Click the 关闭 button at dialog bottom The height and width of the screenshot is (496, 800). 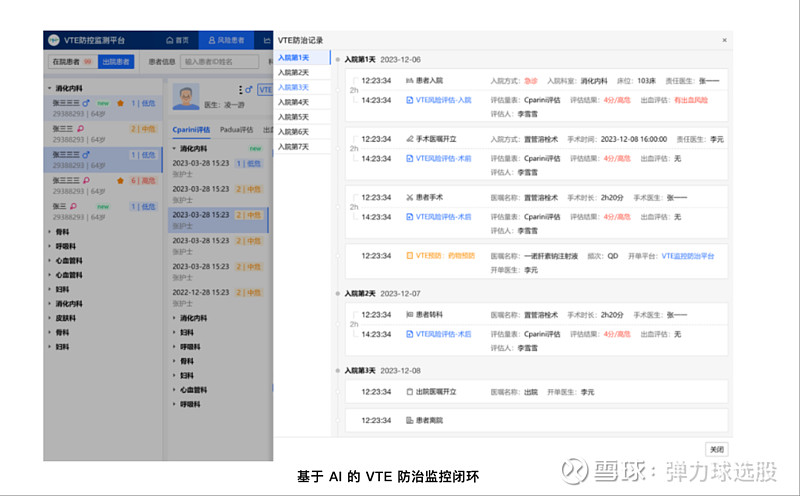(716, 449)
